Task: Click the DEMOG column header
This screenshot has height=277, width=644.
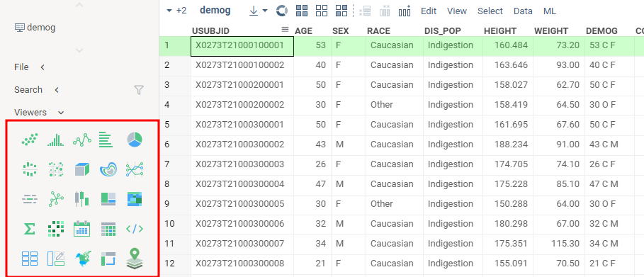Action: [601, 31]
